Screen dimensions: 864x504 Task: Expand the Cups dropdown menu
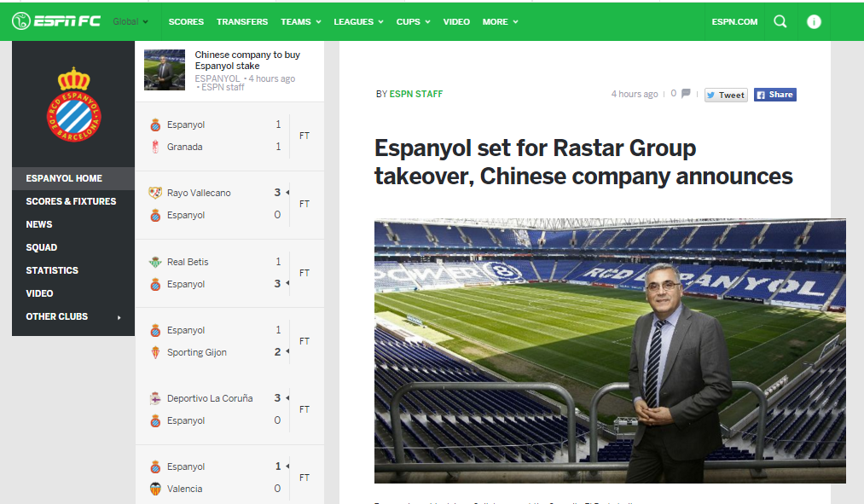pyautogui.click(x=414, y=21)
